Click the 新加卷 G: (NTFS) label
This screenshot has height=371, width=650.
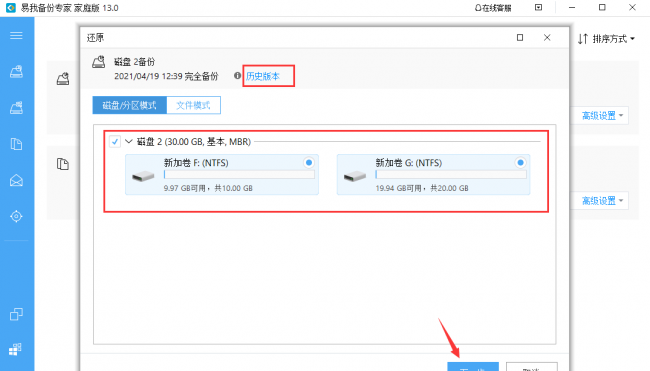(409, 163)
